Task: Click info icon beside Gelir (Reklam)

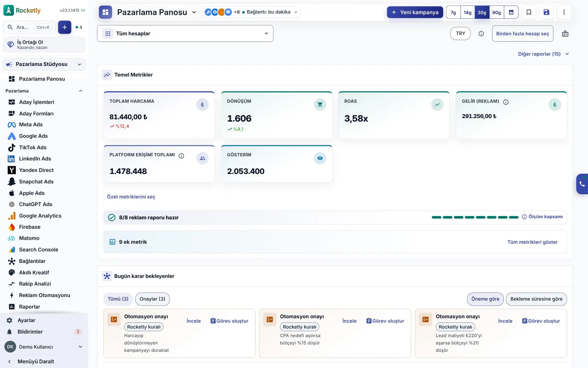Action: 506,102
